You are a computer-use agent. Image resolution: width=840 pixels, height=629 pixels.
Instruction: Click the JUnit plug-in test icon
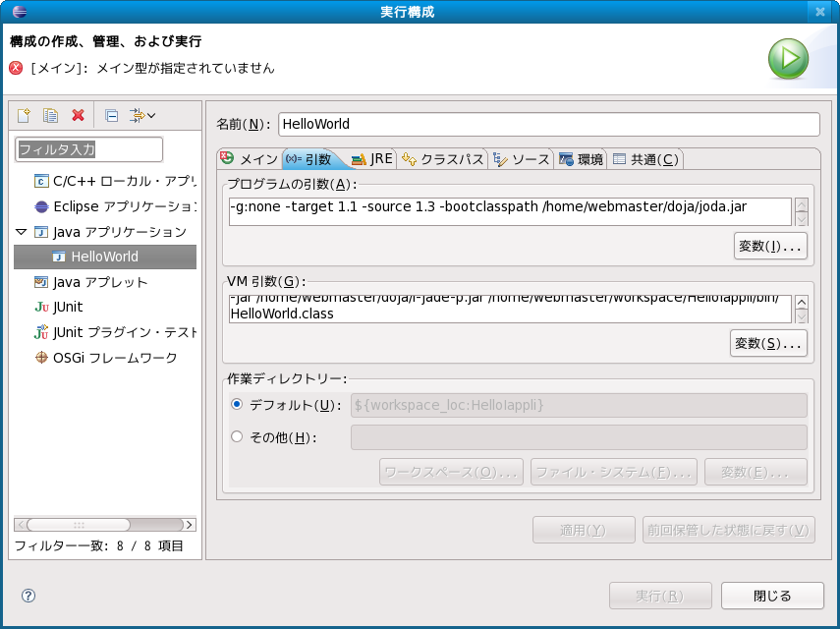coord(41,332)
